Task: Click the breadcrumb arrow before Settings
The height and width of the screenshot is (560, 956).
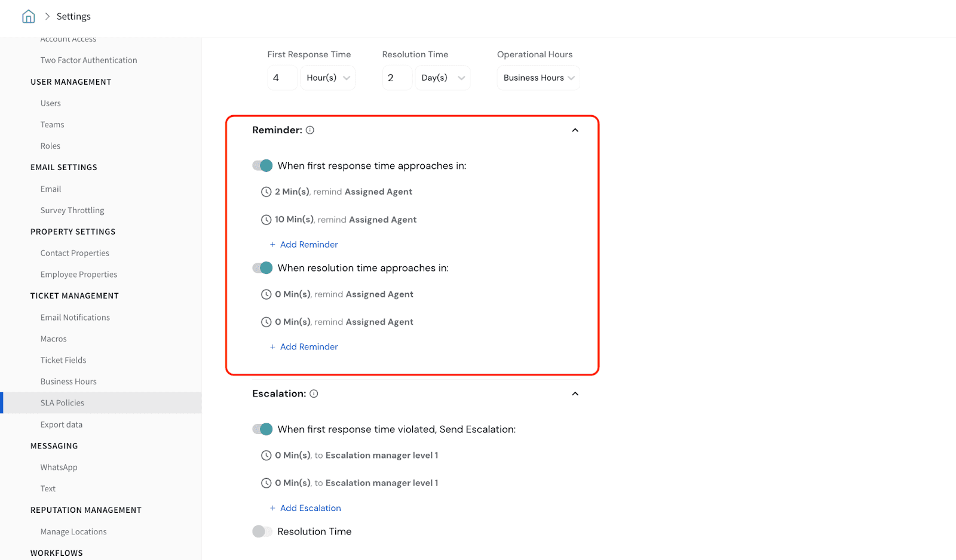Action: [47, 17]
